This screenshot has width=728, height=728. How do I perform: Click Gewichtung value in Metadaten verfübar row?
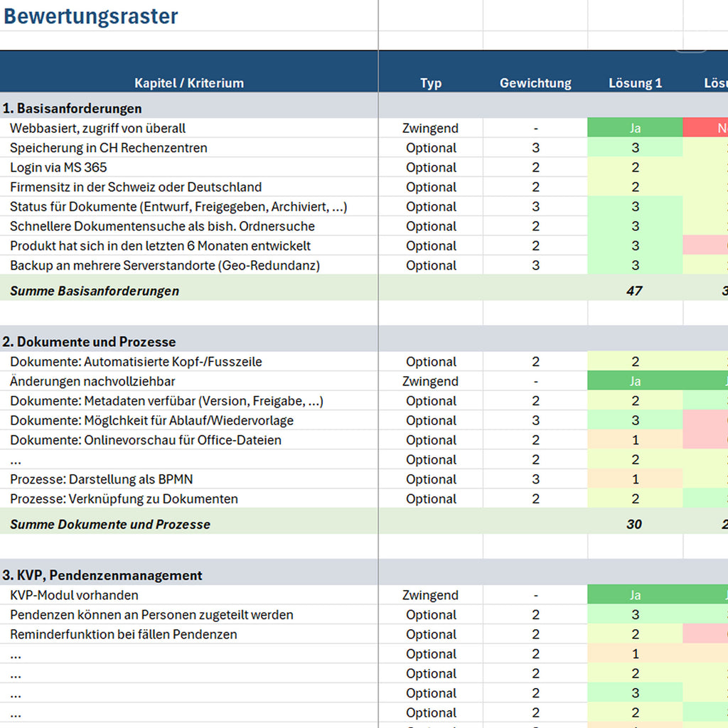535,401
